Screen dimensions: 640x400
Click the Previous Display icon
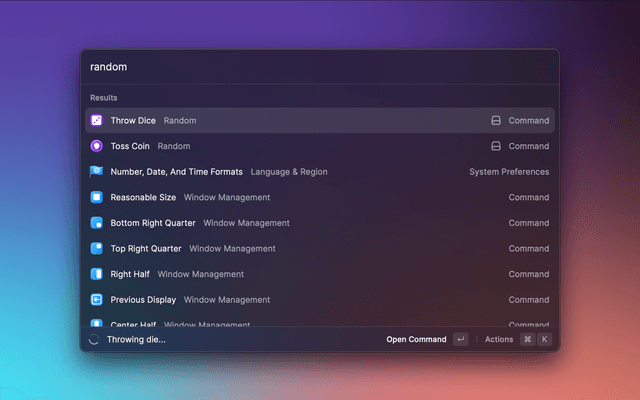pos(97,300)
